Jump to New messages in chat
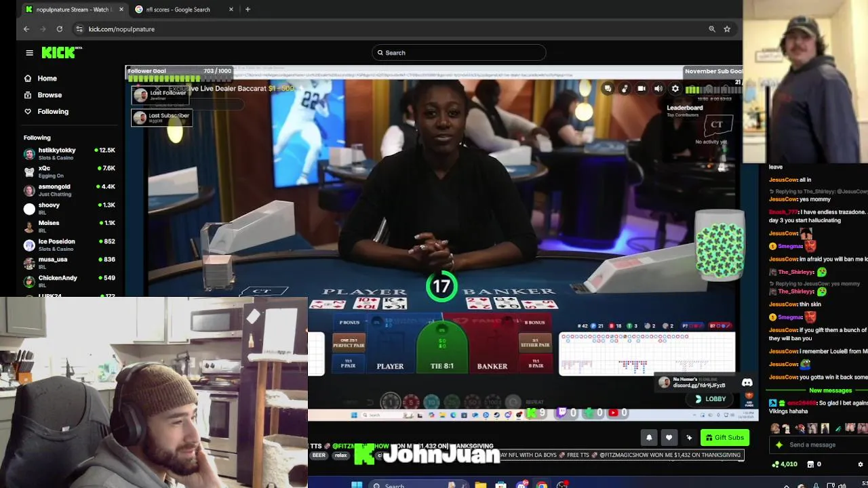The image size is (868, 488). (830, 390)
